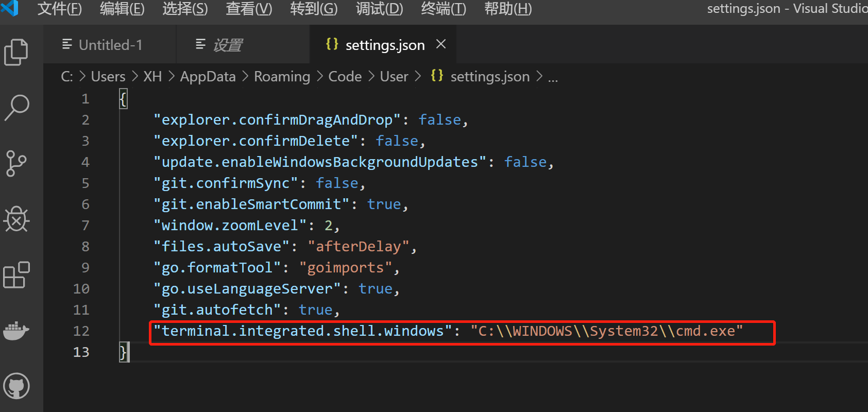Open the 转到(G) menu
The image size is (868, 412).
pos(314,9)
